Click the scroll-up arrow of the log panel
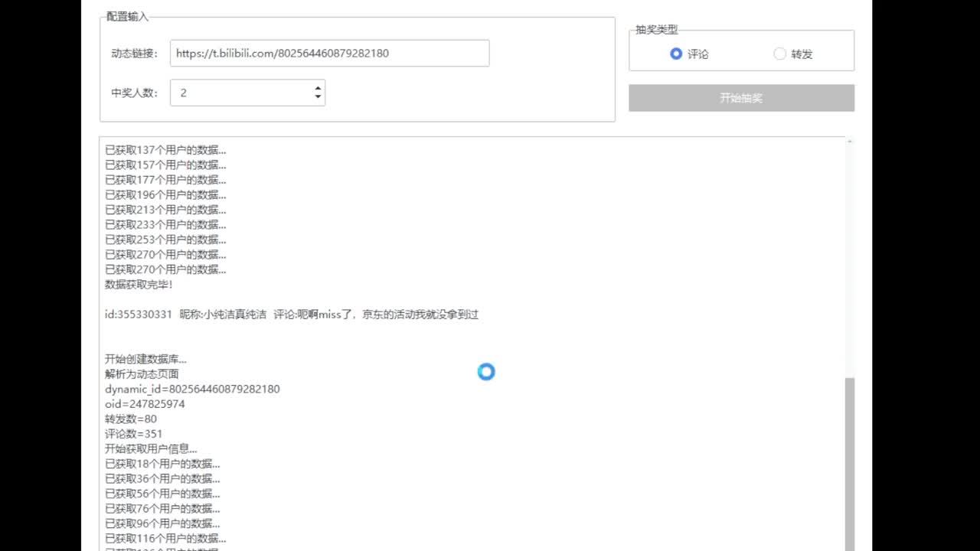The height and width of the screenshot is (551, 980). 849,142
